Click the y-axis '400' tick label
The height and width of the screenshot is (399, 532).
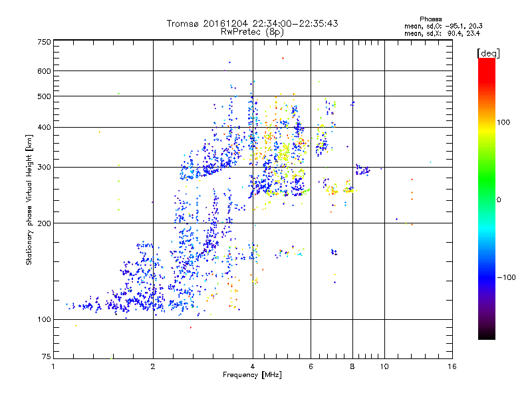tap(44, 128)
